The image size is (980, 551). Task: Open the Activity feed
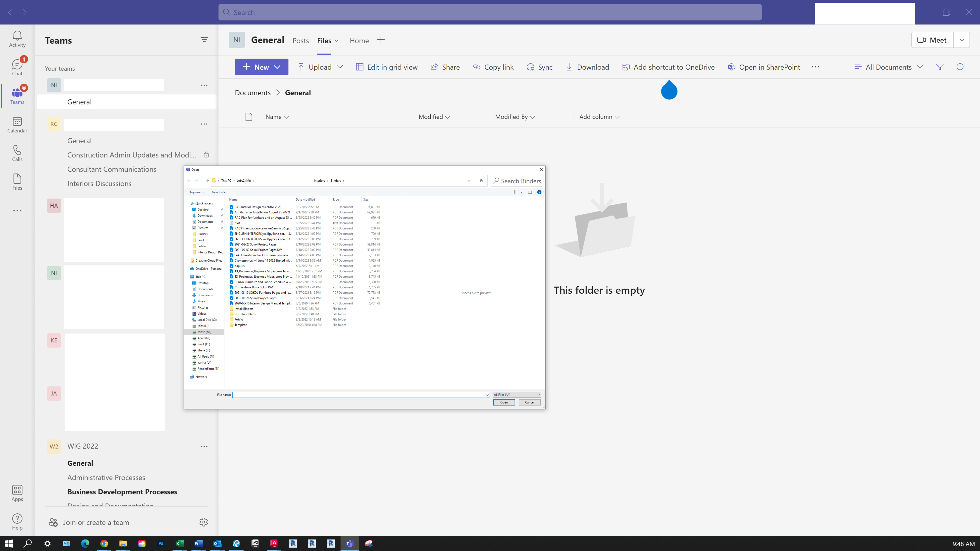pyautogui.click(x=17, y=38)
